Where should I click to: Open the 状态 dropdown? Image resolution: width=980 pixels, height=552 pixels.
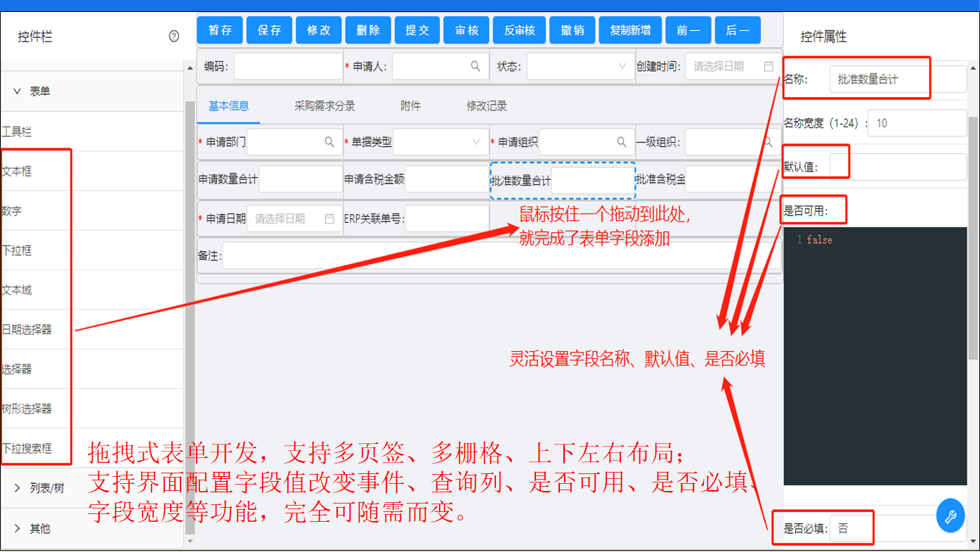point(580,66)
